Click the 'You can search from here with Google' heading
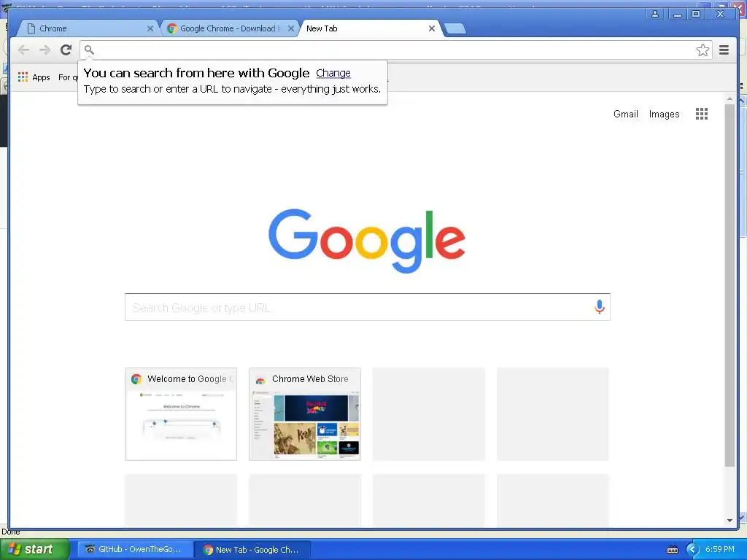The width and height of the screenshot is (747, 560). (197, 73)
